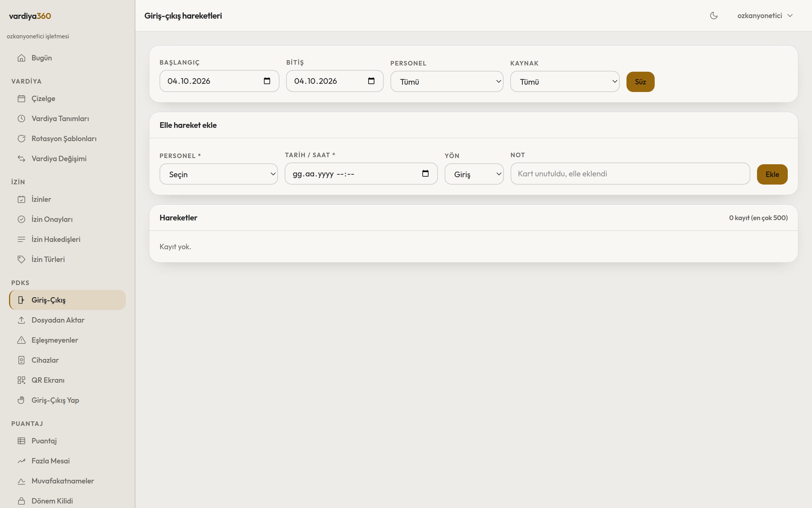Click the Tarih / Saat datetime field
This screenshot has width=812, height=508.
[361, 174]
